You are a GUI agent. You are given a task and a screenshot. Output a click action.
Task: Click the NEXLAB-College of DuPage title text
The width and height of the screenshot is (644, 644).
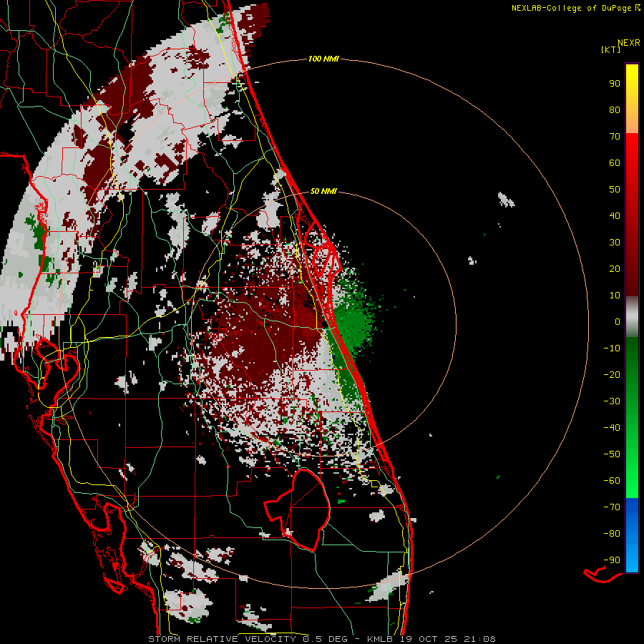[x=571, y=8]
